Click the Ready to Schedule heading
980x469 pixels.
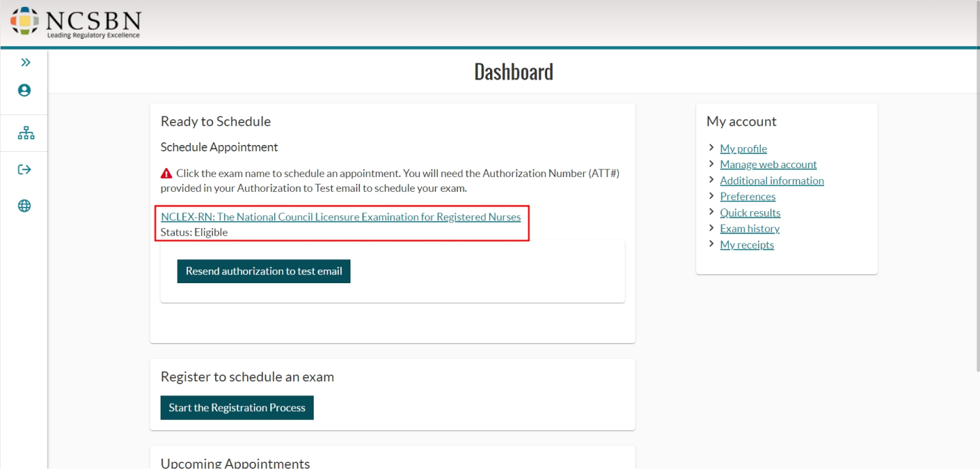[x=216, y=122]
